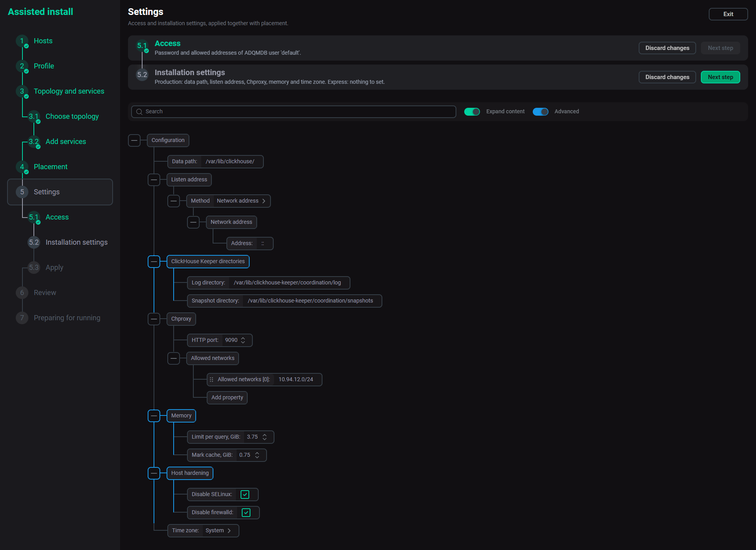
Task: Collapse the Method node
Action: [174, 201]
